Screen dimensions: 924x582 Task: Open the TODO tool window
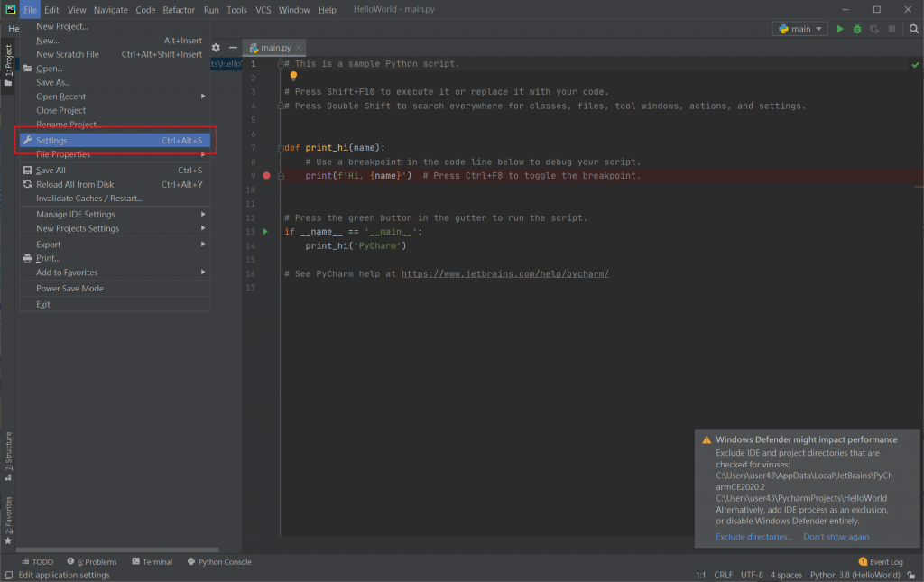[37, 562]
